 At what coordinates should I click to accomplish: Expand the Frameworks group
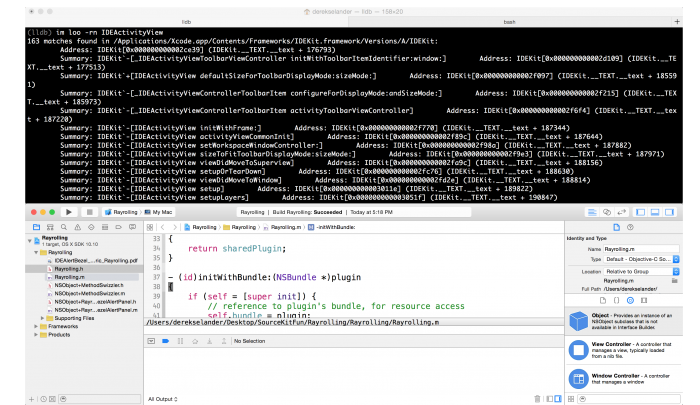click(x=36, y=326)
